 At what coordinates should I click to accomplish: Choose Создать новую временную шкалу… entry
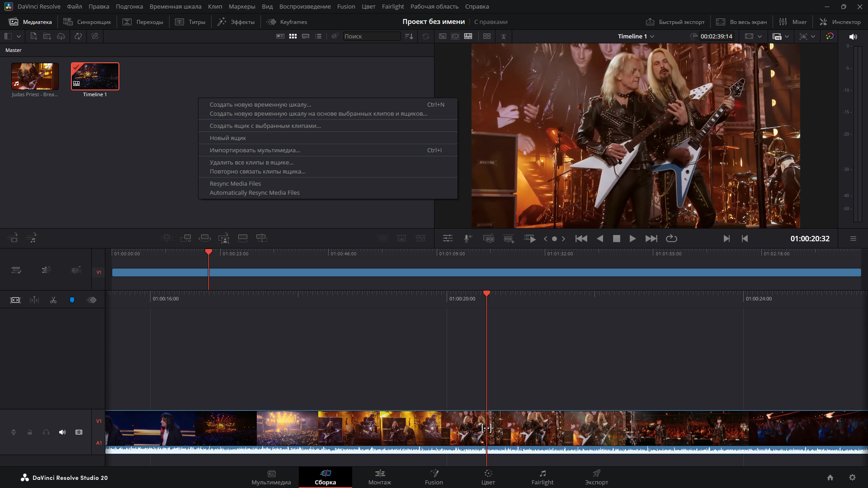click(327, 104)
